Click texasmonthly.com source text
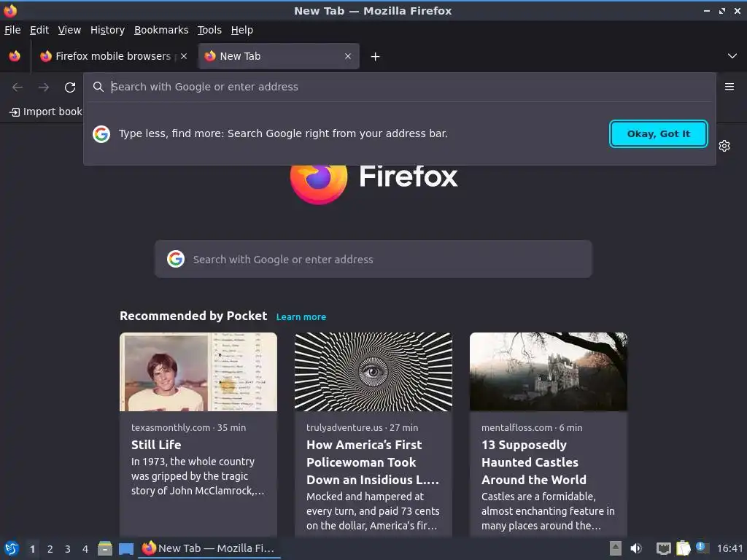 click(171, 427)
